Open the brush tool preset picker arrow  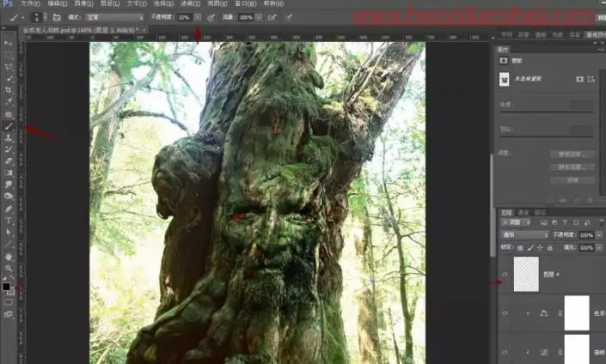point(23,17)
